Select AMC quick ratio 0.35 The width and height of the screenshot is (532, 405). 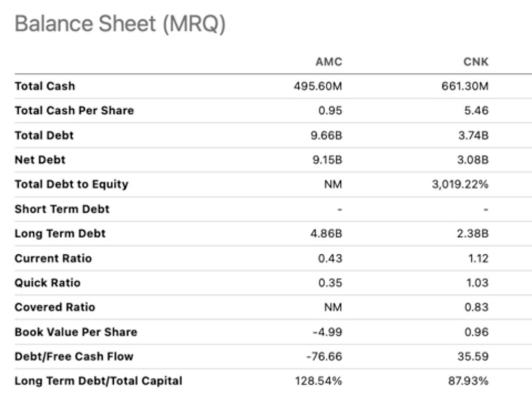330,283
